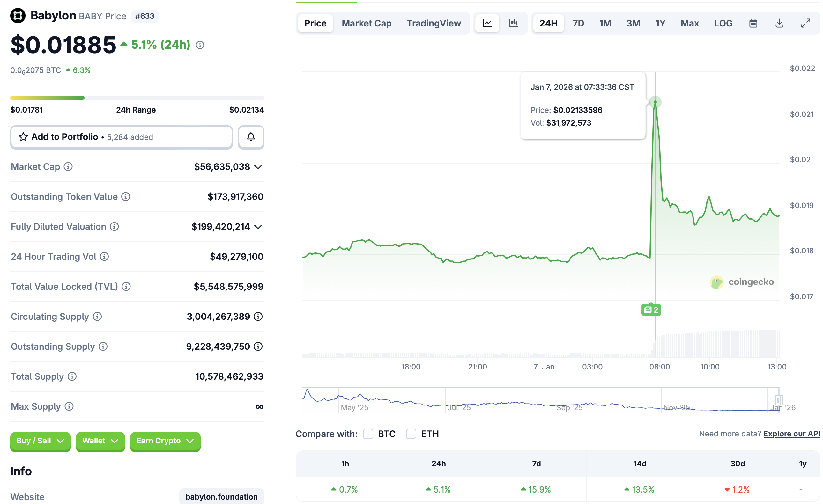Click the price alert bell icon

click(251, 137)
